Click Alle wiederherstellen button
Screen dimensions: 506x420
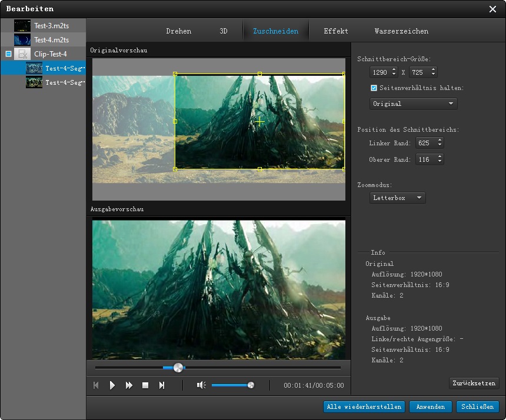tap(364, 407)
